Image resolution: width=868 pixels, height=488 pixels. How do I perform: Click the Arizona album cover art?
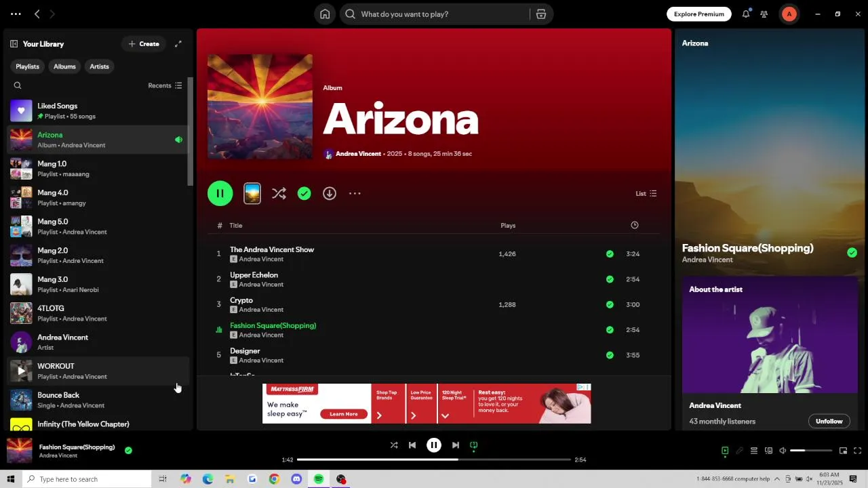260,107
